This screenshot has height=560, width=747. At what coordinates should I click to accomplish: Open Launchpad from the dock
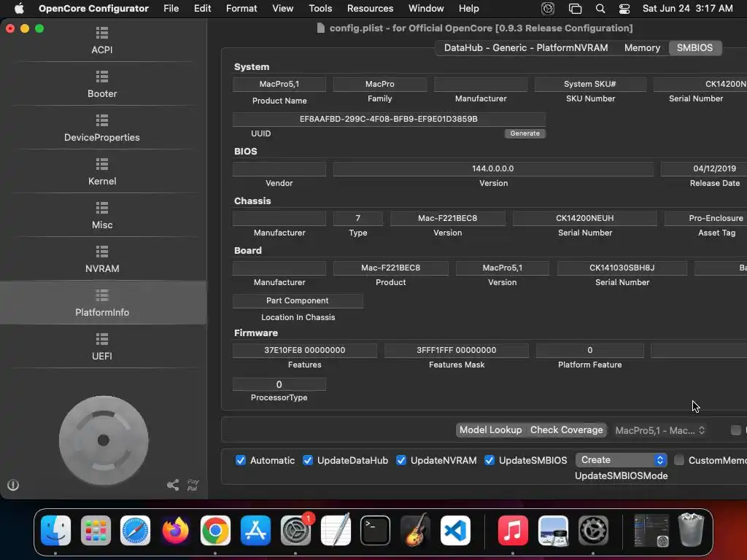(96, 530)
